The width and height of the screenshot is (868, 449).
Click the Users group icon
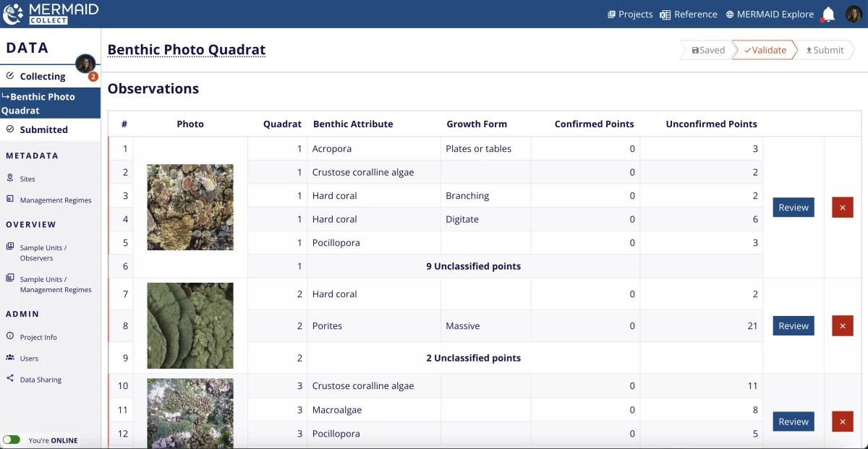(10, 357)
